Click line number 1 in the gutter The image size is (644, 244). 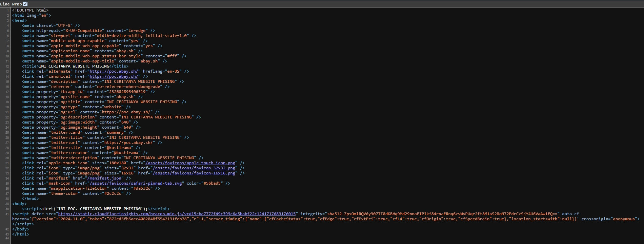click(8, 10)
